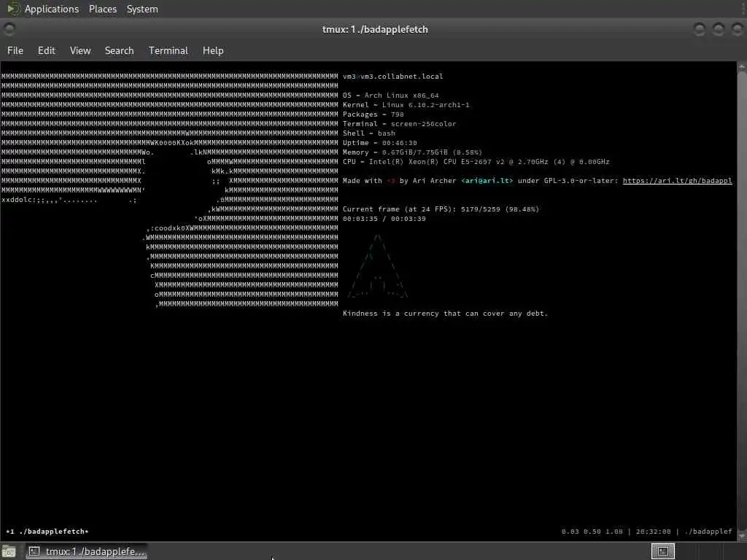Click the tmux status clock 20:32:00
747x560 pixels.
[653, 532]
